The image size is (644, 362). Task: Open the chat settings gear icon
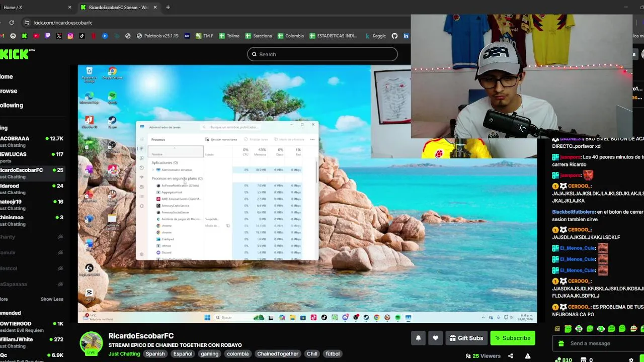coord(631,360)
